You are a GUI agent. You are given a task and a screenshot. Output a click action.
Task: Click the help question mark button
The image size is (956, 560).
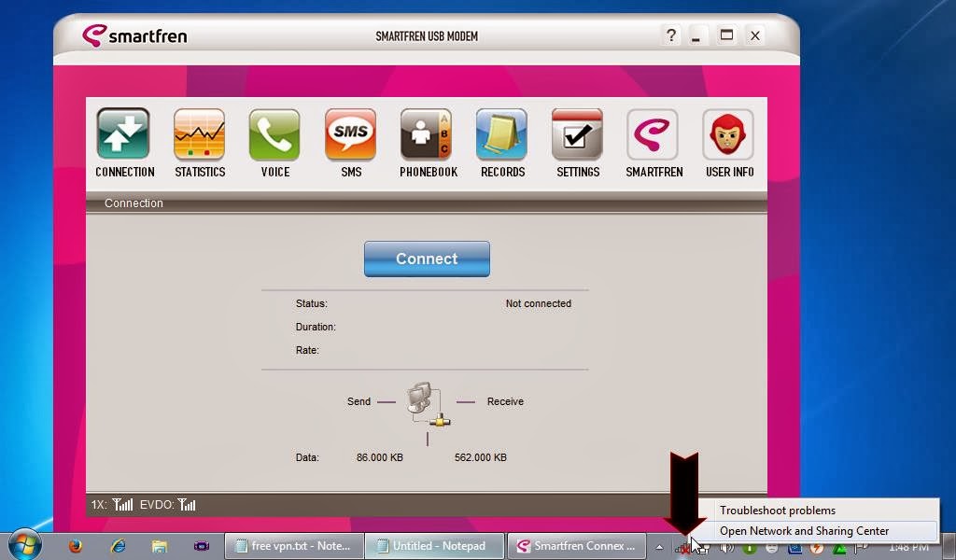[x=671, y=35]
